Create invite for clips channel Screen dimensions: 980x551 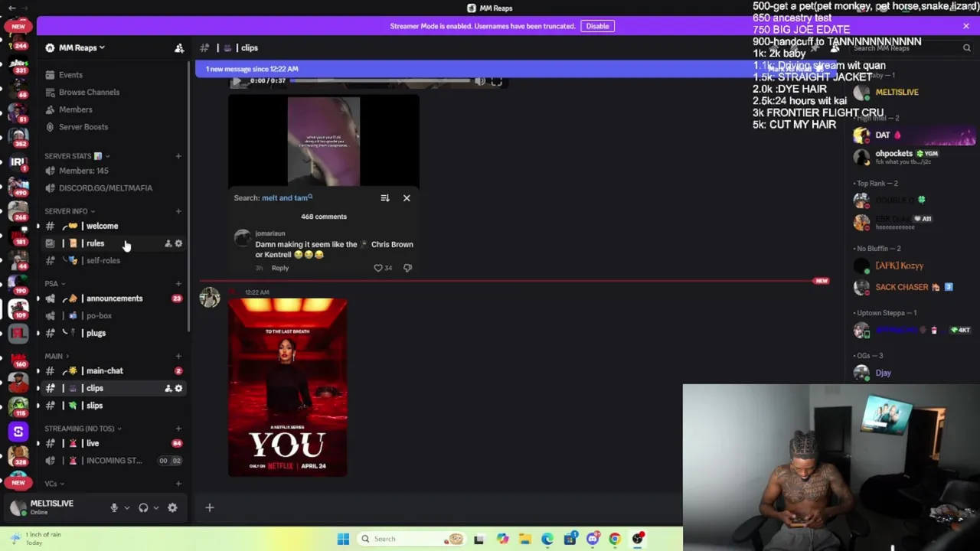[168, 388]
